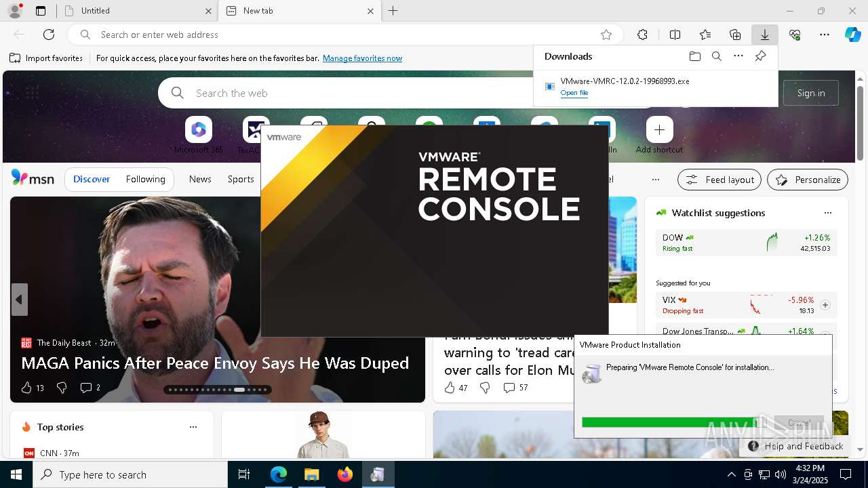
Task: Open the News category
Action: [x=200, y=180]
